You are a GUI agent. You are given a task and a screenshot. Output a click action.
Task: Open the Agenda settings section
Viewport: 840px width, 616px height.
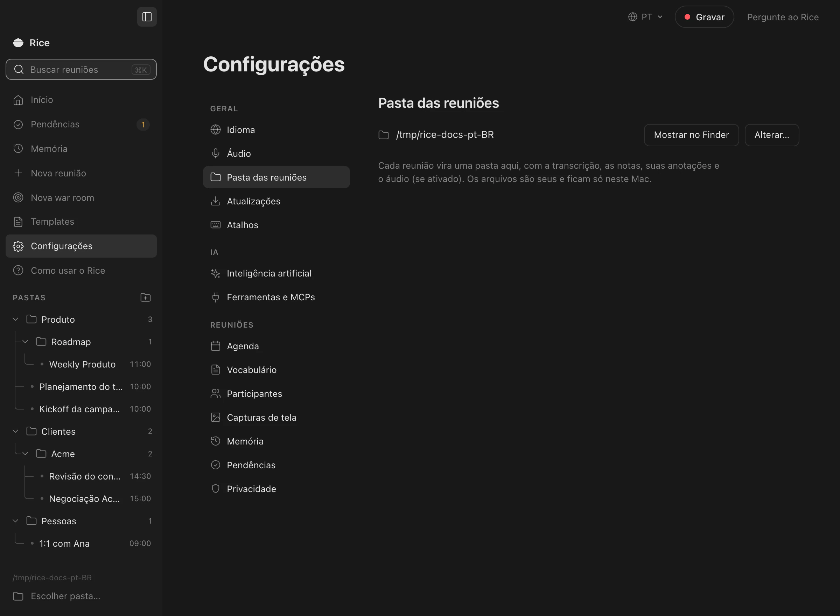pyautogui.click(x=276, y=346)
